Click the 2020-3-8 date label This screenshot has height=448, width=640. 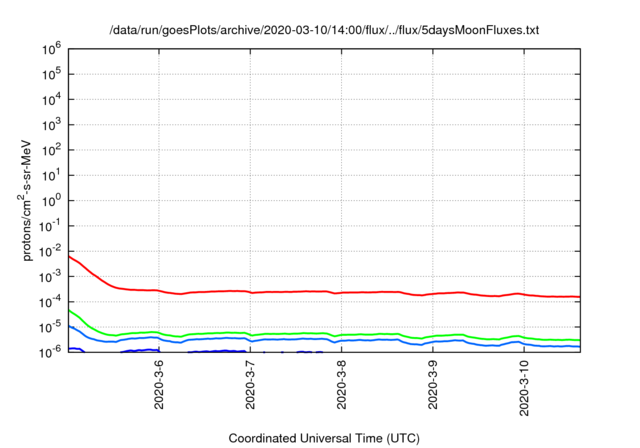pyautogui.click(x=342, y=385)
